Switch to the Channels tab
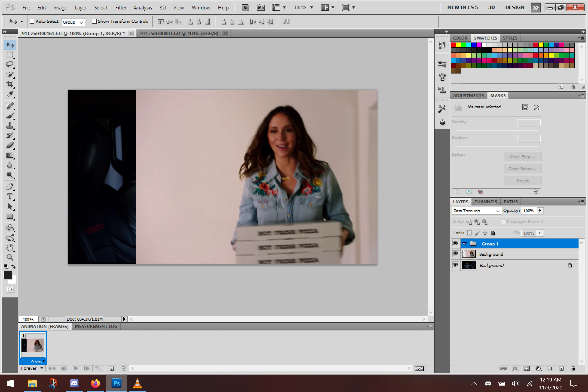Viewport: 588px width, 392px height. coord(485,202)
